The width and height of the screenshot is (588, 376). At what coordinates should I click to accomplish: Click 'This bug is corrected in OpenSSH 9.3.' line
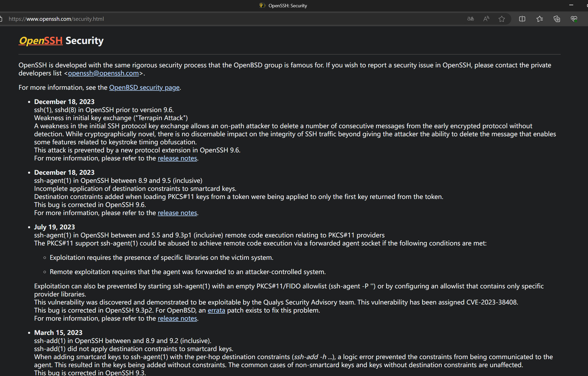pos(90,373)
